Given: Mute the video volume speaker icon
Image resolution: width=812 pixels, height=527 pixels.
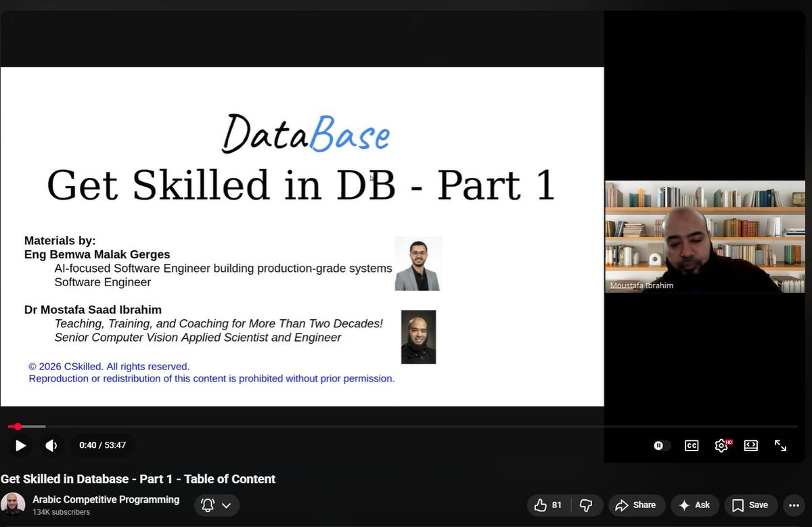Looking at the screenshot, I should point(51,445).
